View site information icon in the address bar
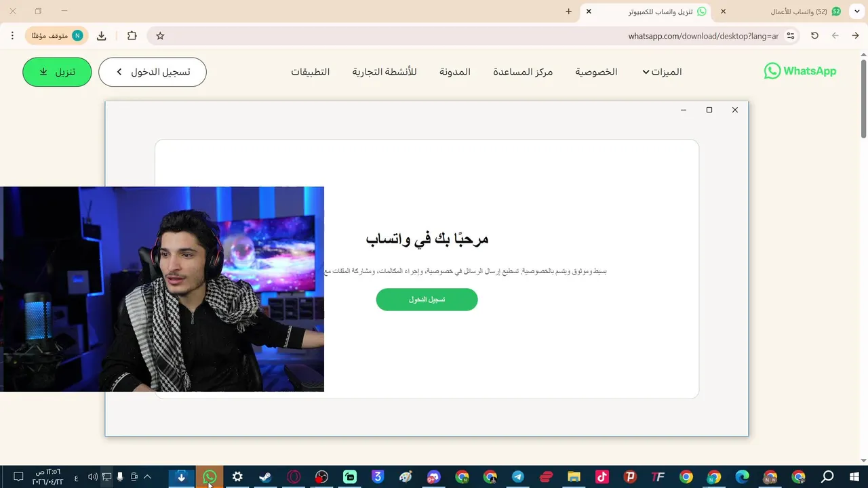Viewport: 868px width, 488px height. click(x=791, y=36)
